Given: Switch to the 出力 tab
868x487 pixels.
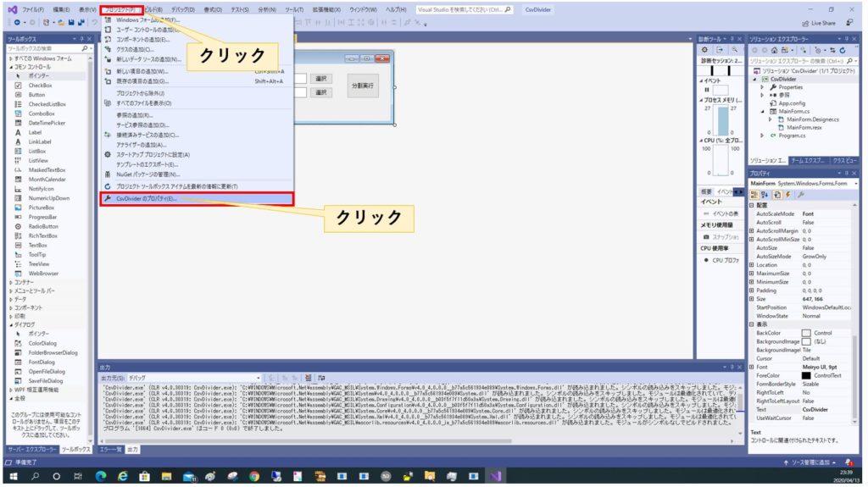Looking at the screenshot, I should [x=133, y=450].
